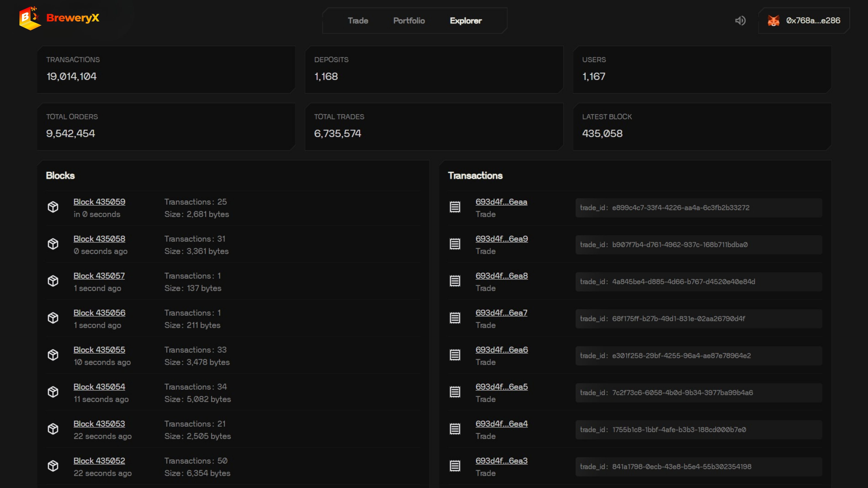Click the document icon for transaction 693d4f...6ea4
The width and height of the screenshot is (868, 488).
(x=455, y=429)
